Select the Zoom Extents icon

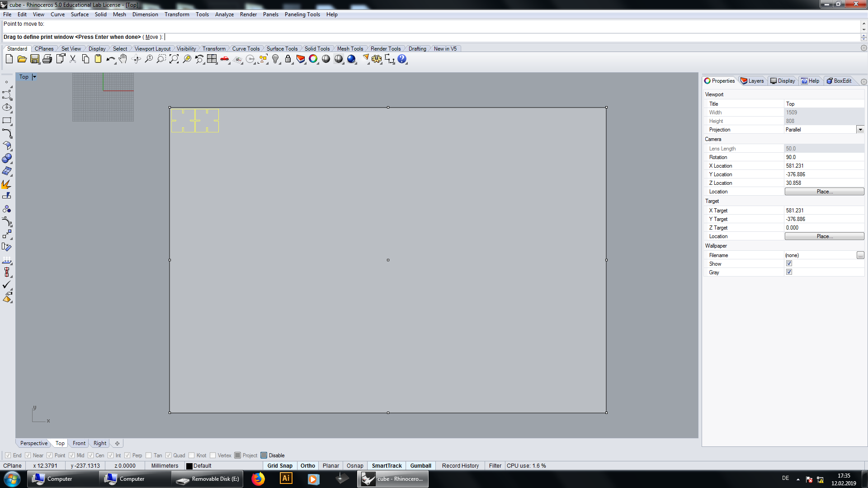(174, 59)
